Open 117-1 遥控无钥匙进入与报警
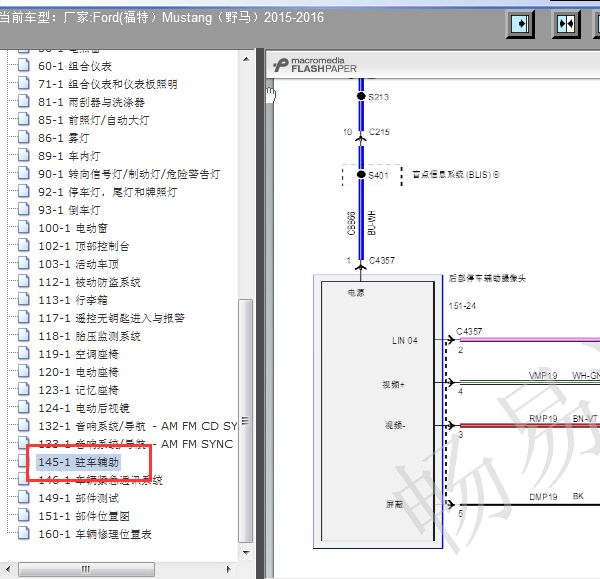This screenshot has width=600, height=579. pos(111,318)
